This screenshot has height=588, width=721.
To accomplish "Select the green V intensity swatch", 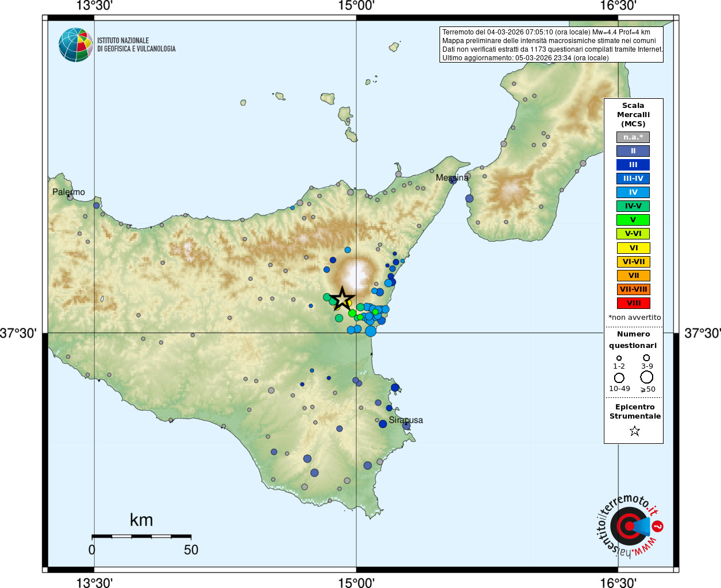I will click(x=633, y=220).
